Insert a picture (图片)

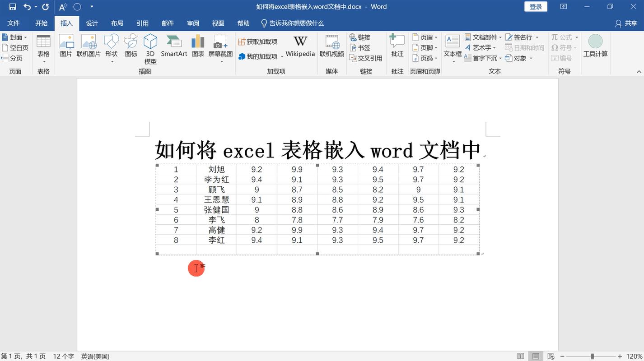point(66,46)
